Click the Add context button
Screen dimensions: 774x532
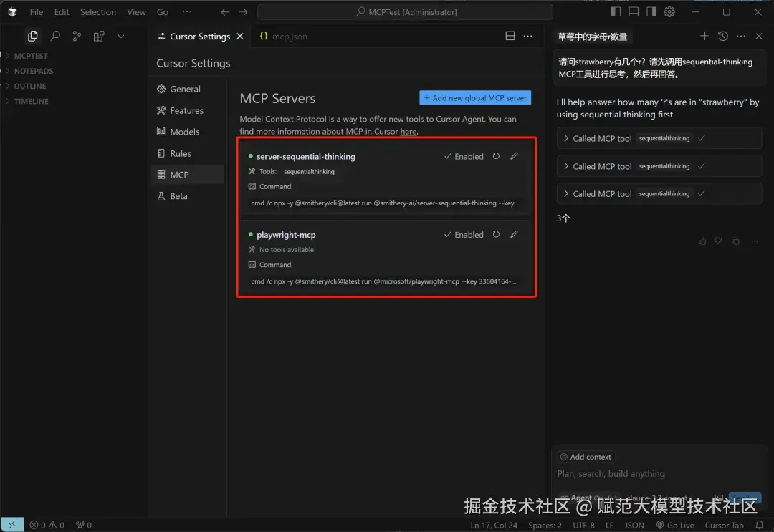(x=586, y=457)
